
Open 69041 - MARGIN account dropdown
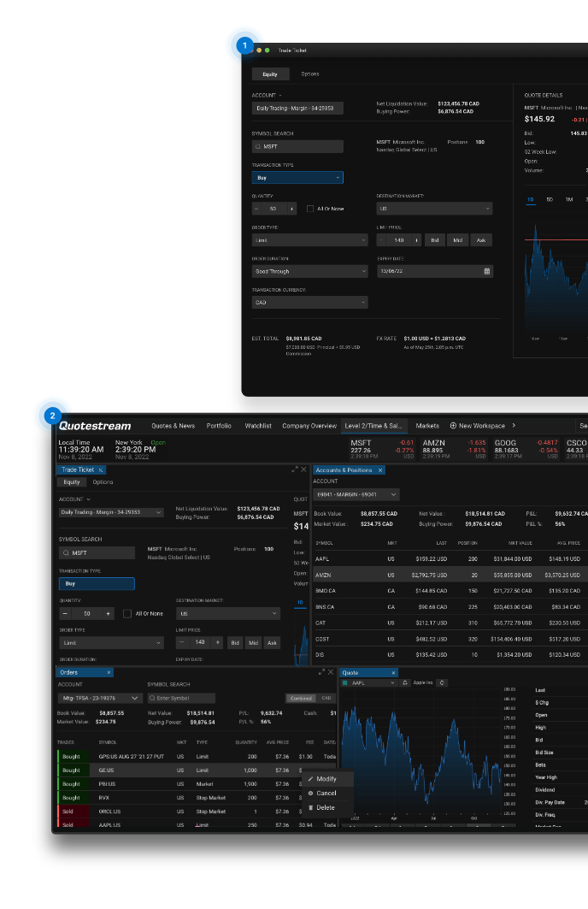coord(356,494)
